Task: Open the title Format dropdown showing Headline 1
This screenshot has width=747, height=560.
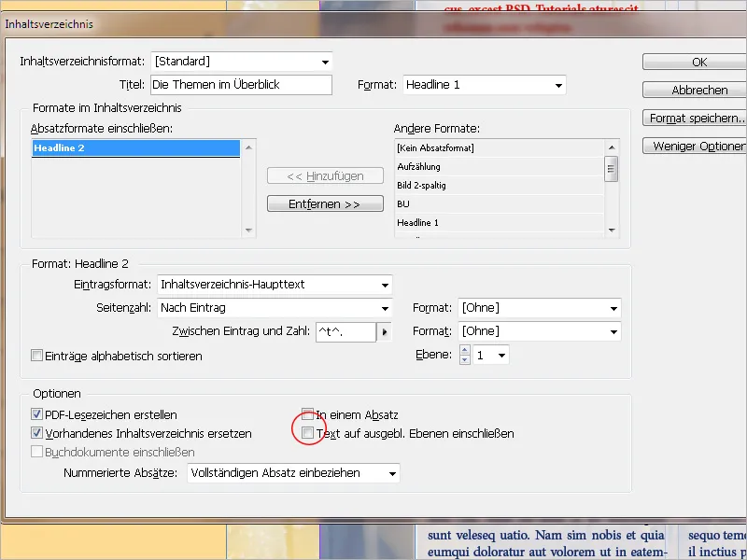Action: (485, 85)
